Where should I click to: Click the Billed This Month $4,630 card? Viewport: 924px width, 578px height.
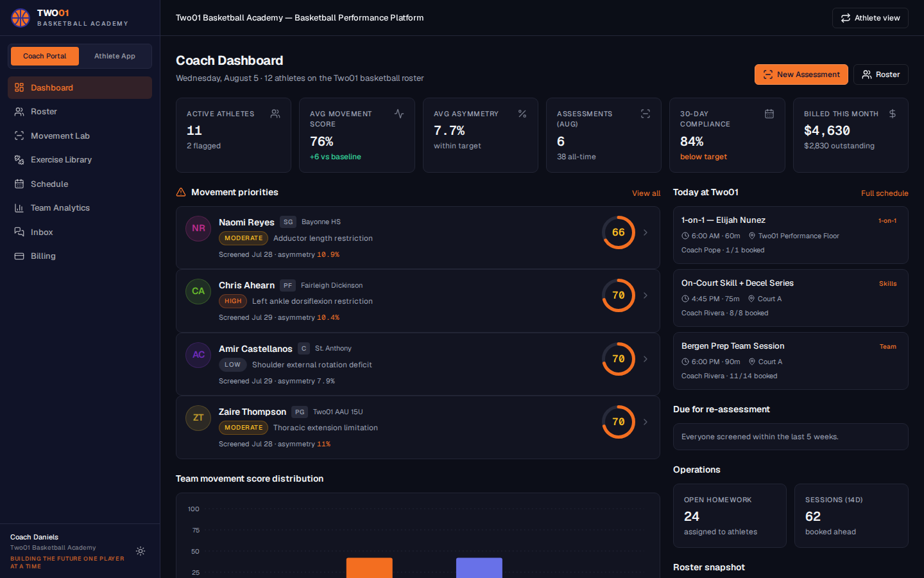[851, 136]
